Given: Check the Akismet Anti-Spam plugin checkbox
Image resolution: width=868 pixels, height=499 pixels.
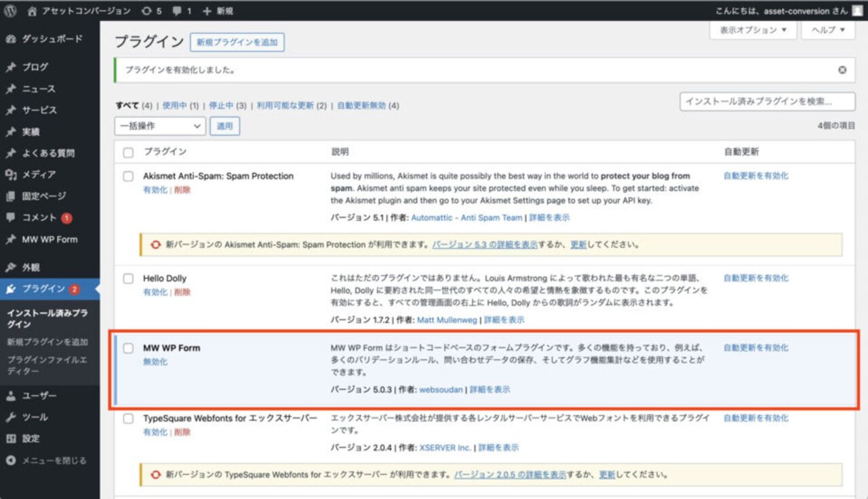Looking at the screenshot, I should coord(128,176).
